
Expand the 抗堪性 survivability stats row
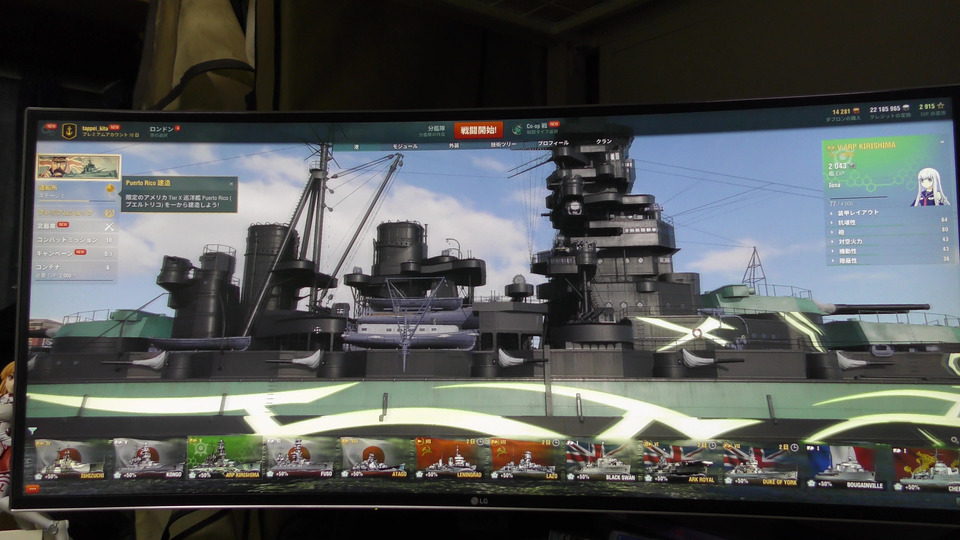click(x=888, y=222)
